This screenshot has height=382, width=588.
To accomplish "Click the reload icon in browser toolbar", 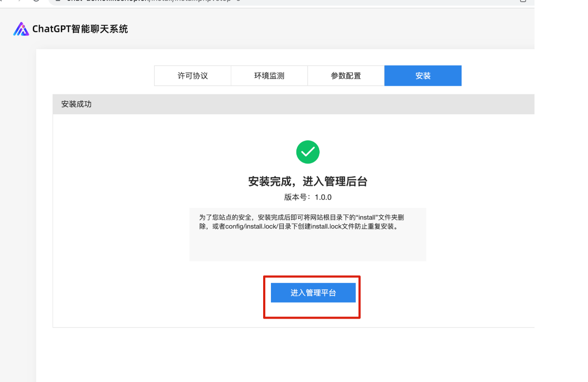I will 36,1.
